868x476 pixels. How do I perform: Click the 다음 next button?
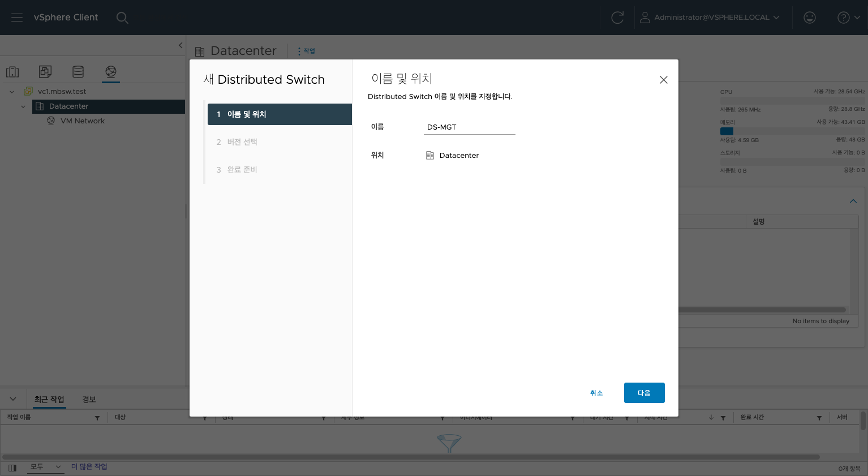[644, 393]
